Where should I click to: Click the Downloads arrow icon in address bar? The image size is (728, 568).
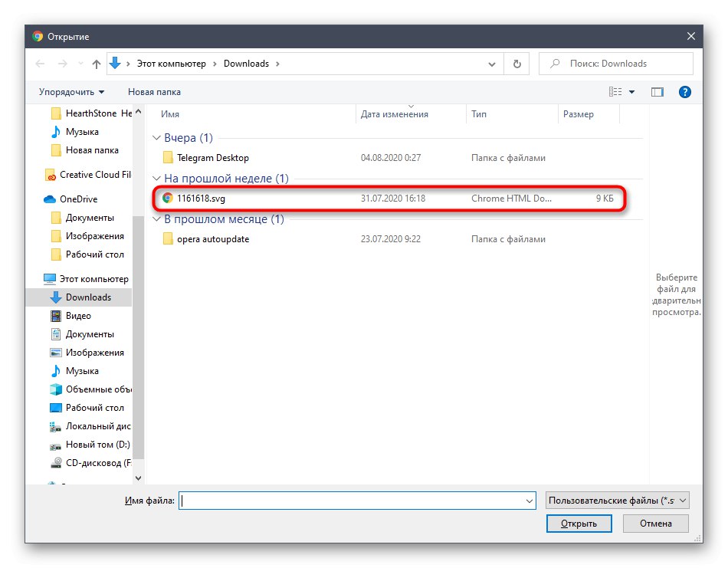pos(115,63)
